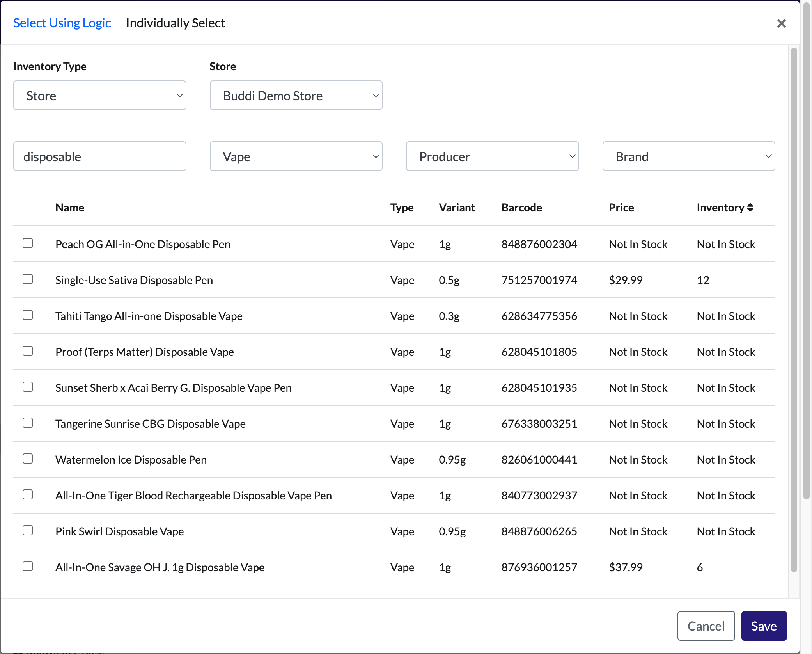
Task: Open the Buddi Demo Store dropdown
Action: [296, 96]
